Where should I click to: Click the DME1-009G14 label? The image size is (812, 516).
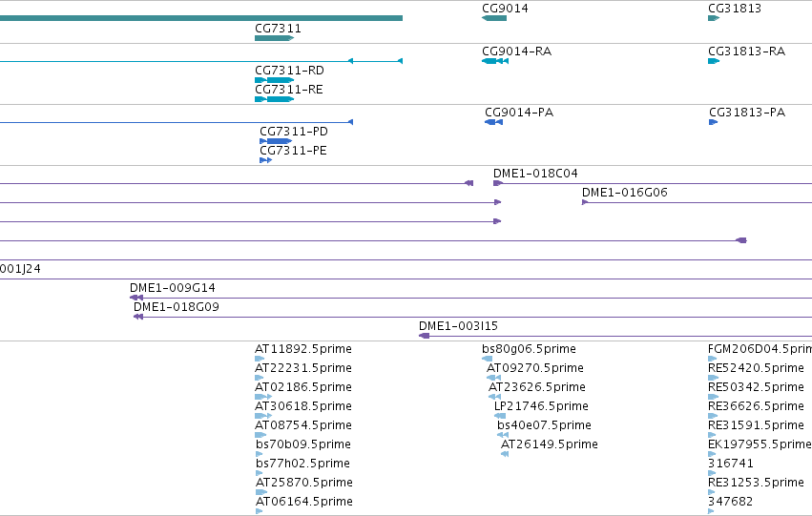173,288
